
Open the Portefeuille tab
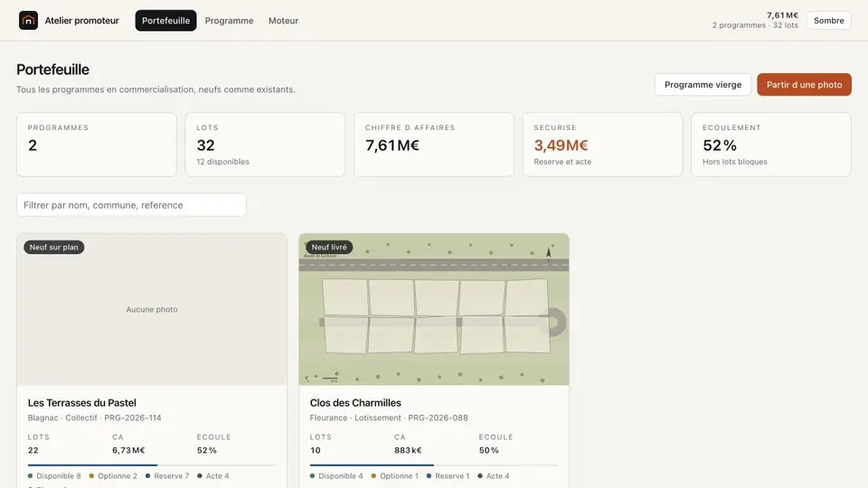point(165,21)
